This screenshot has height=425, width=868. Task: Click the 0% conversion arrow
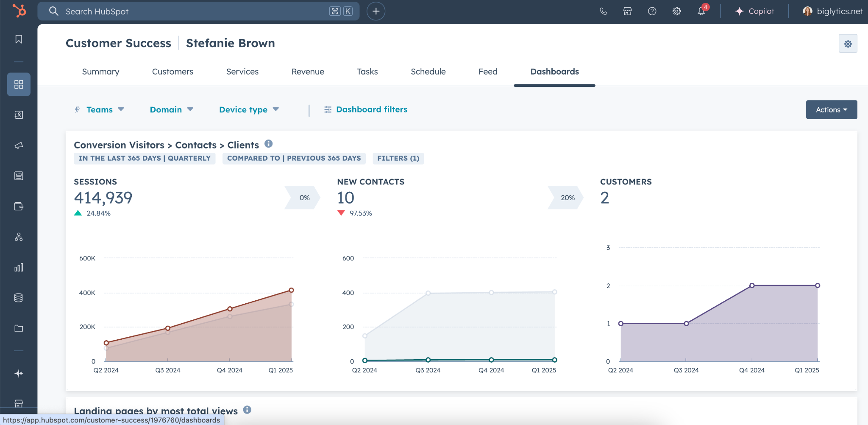point(302,198)
